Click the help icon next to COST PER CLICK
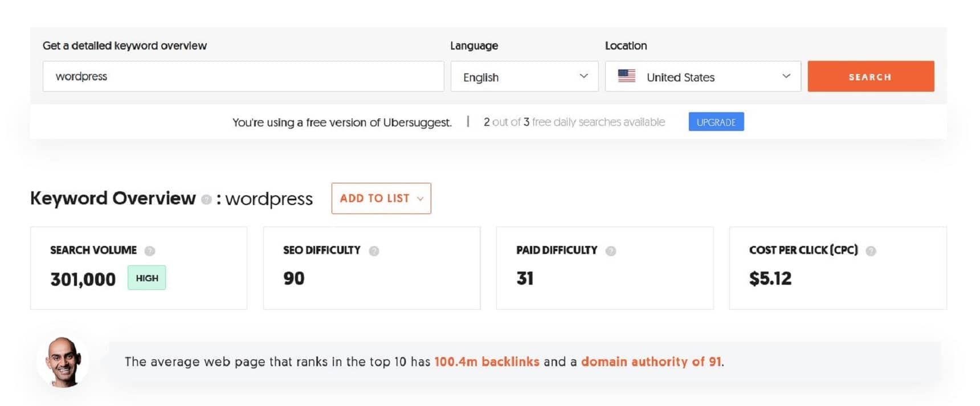Screen dimensions: 980x406 click(x=871, y=251)
